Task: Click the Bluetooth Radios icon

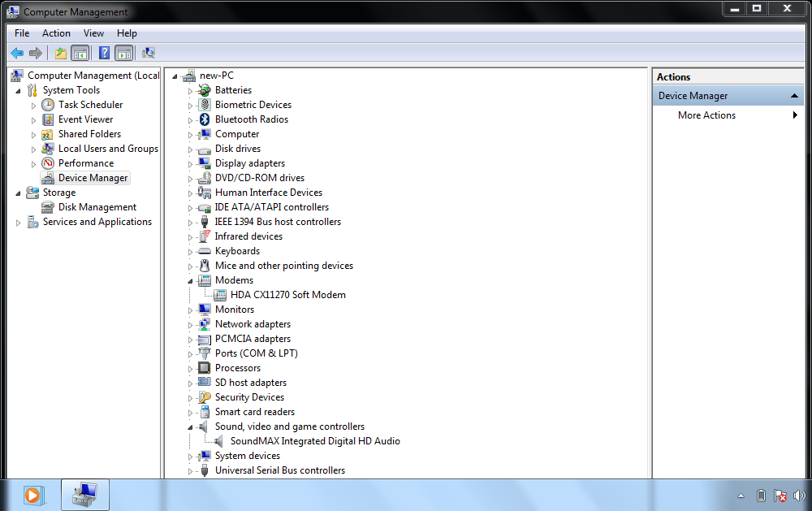Action: pos(205,119)
